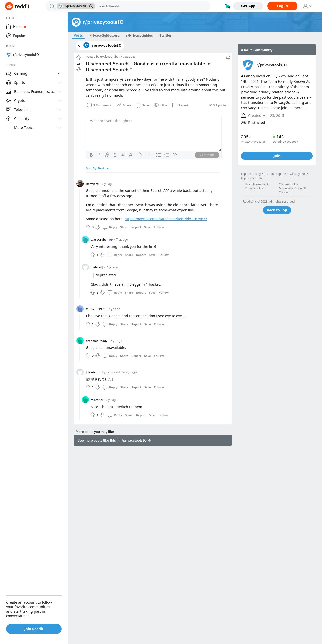Insert link in comment editor
The height and width of the screenshot is (644, 322).
(107, 155)
